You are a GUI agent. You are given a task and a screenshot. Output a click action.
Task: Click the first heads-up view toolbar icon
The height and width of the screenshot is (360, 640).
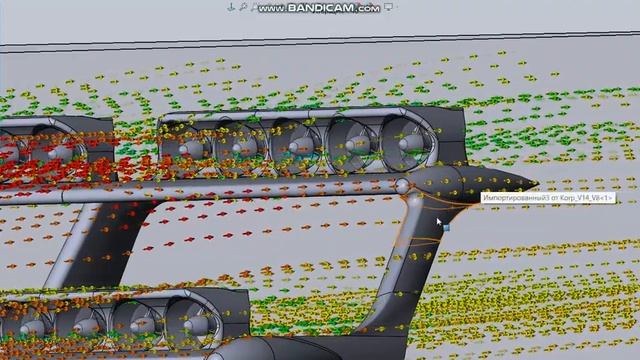(231, 7)
